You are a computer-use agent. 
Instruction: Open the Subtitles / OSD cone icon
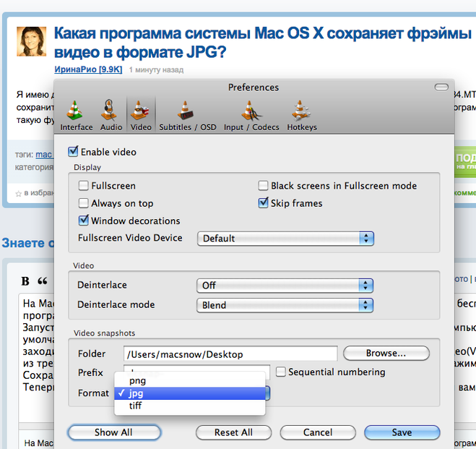coord(185,111)
